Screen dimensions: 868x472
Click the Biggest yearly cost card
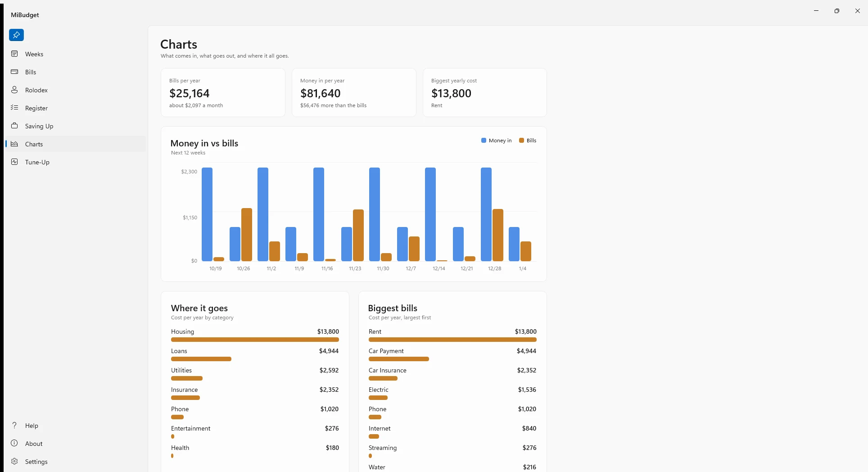485,92
